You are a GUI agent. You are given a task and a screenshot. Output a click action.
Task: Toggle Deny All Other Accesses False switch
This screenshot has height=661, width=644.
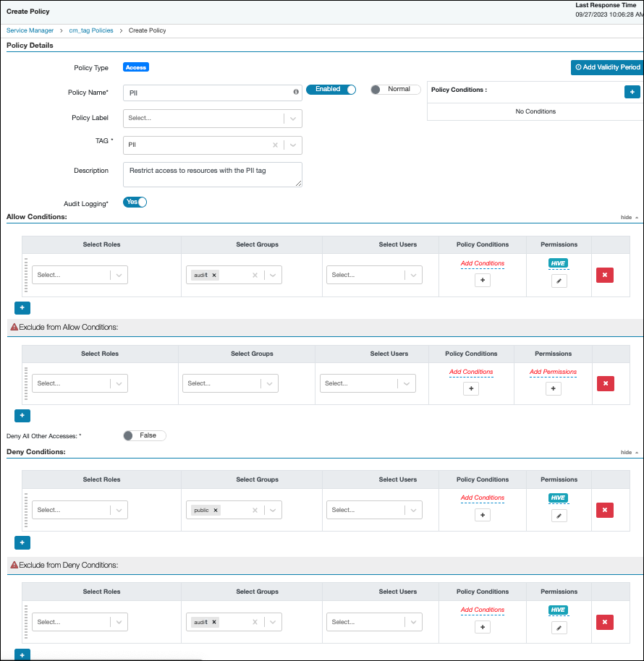coord(144,435)
